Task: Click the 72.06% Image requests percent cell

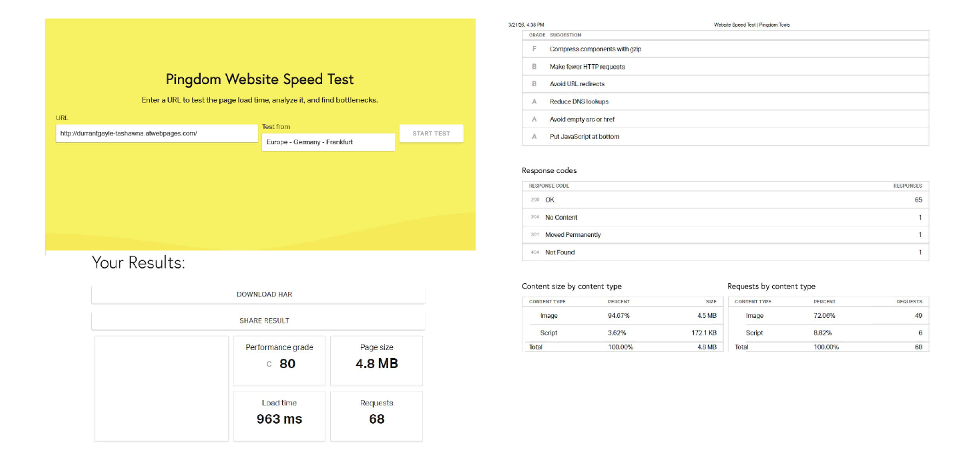Action: coord(824,316)
